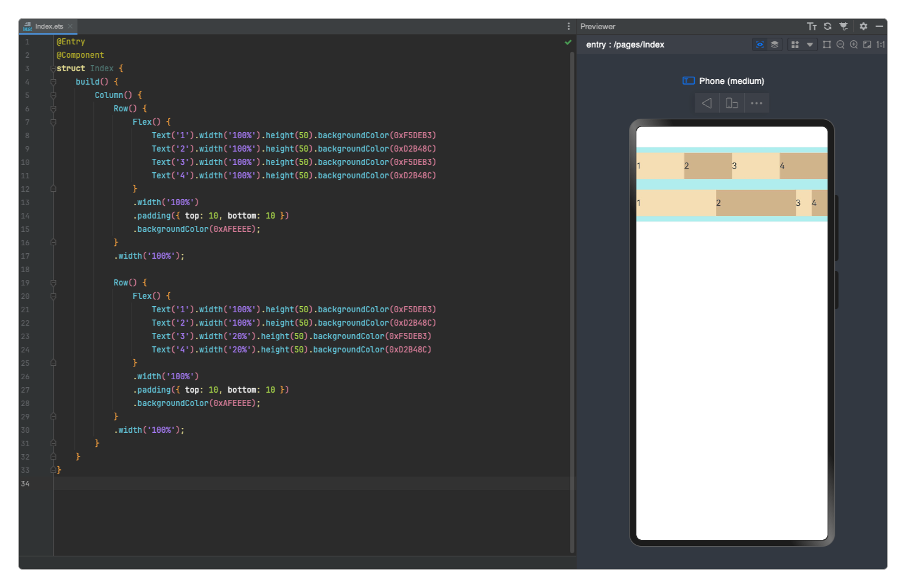Click the @Entry decorator on line 1
This screenshot has width=906, height=588.
point(71,41)
